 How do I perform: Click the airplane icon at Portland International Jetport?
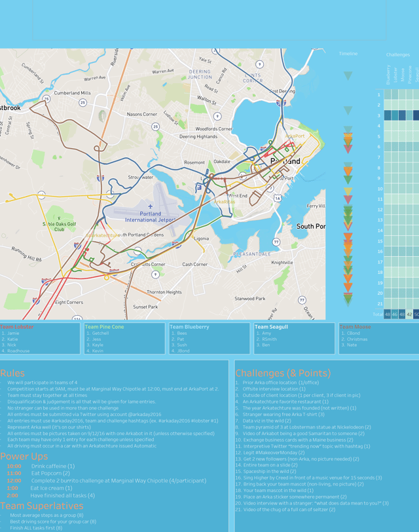coord(151,206)
